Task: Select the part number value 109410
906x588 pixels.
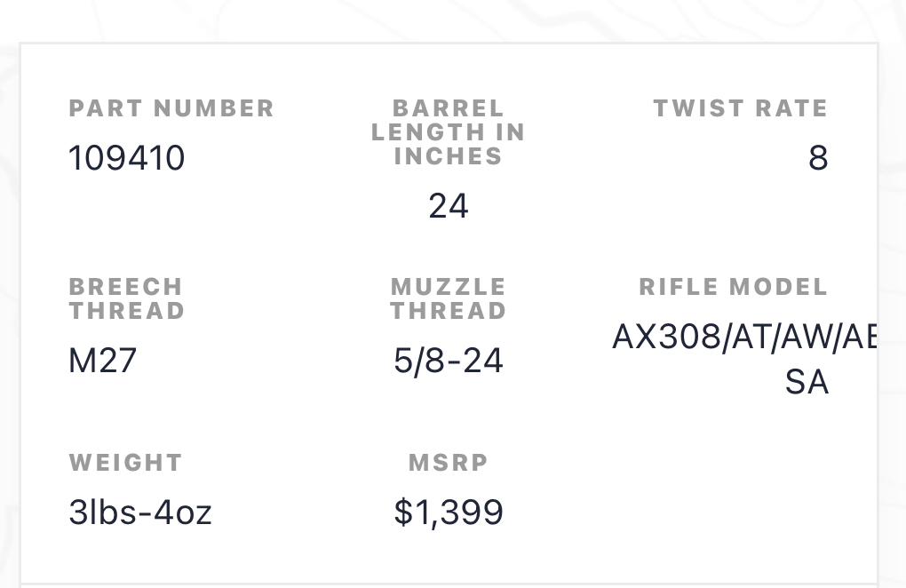Action: 126,158
